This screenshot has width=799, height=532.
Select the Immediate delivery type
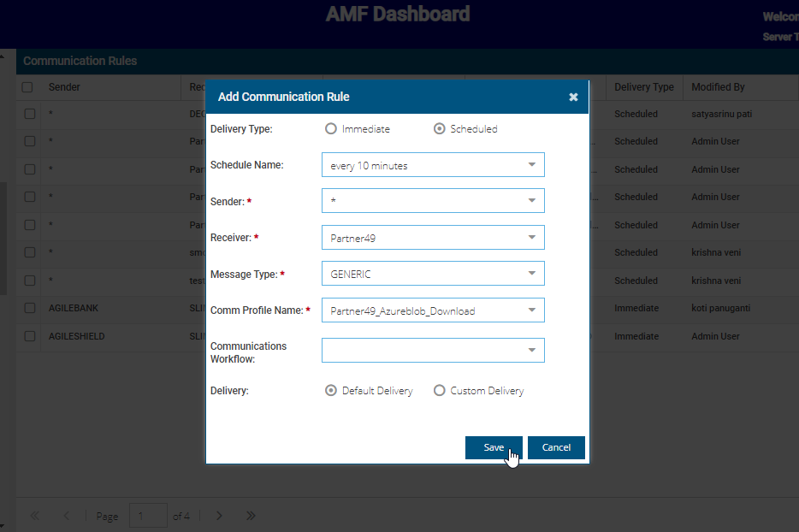coord(331,129)
